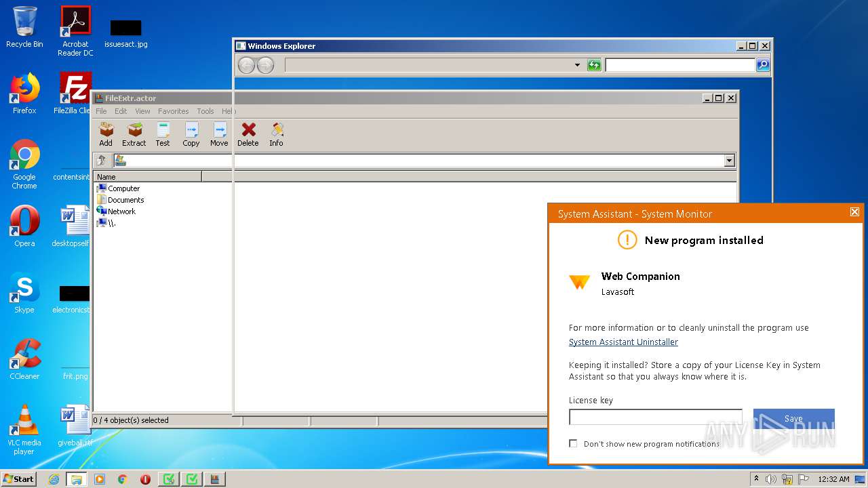The image size is (868, 488).
Task: Show hidden system tray icons
Action: (756, 479)
